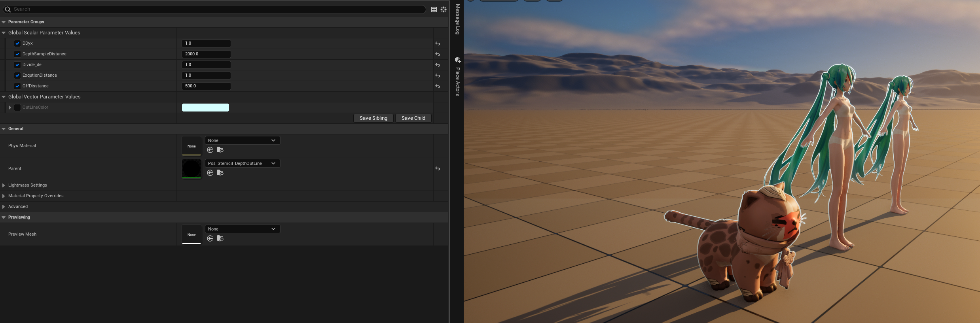
Task: Reset the DDyx parameter to default
Action: click(438, 43)
